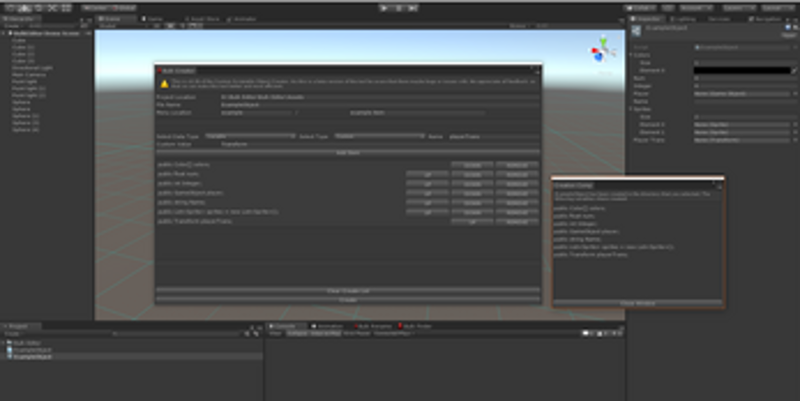This screenshot has width=800, height=401.
Task: Toggle 2D mode in Scene view
Action: click(x=157, y=26)
